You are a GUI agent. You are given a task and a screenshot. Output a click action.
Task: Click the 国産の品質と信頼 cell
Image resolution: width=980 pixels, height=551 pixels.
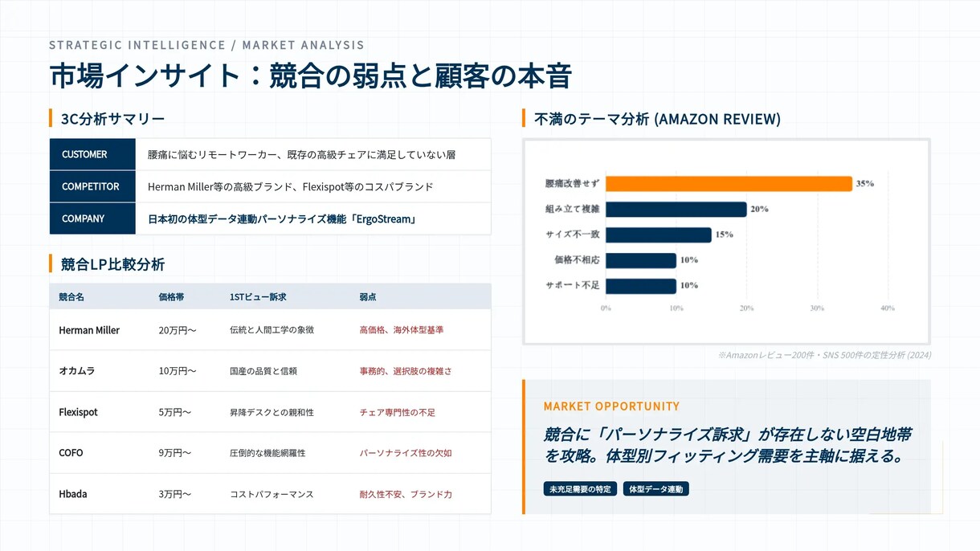tap(263, 371)
